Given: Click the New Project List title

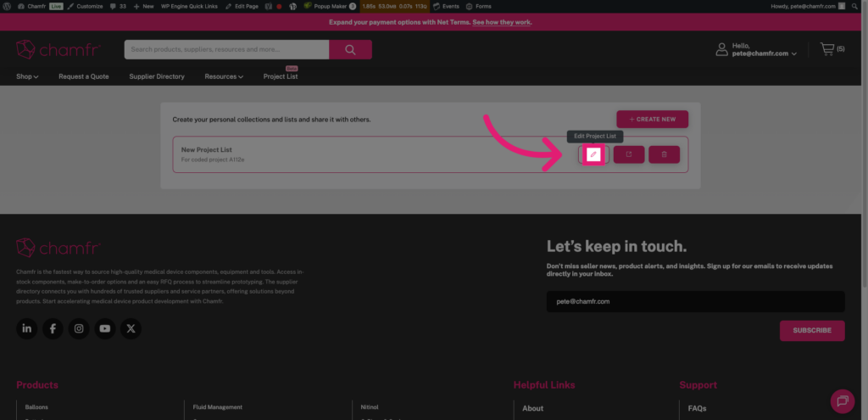Looking at the screenshot, I should tap(207, 149).
